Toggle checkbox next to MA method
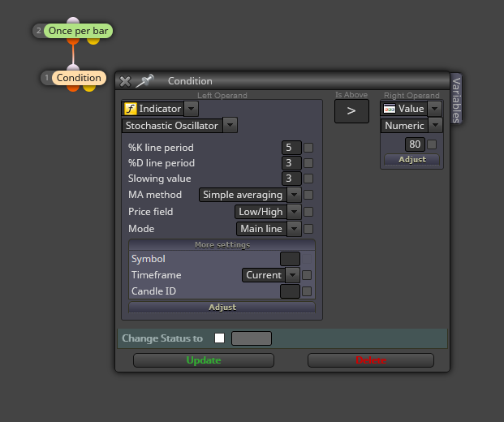This screenshot has width=504, height=422. click(308, 195)
